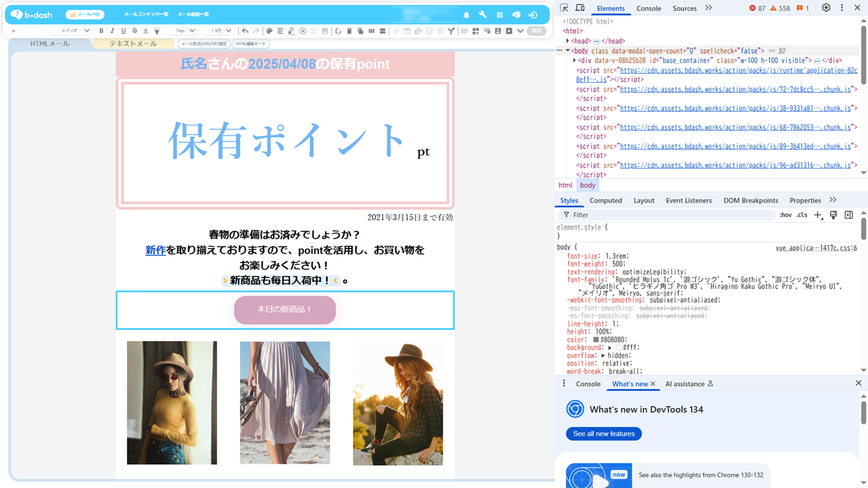
Task: Click メール形式のON/OFF設定 button
Action: pos(203,44)
